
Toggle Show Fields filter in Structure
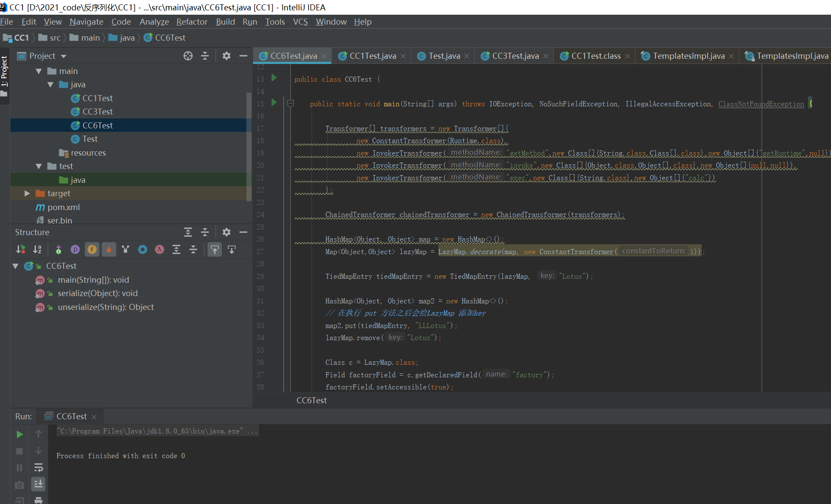[x=92, y=249]
